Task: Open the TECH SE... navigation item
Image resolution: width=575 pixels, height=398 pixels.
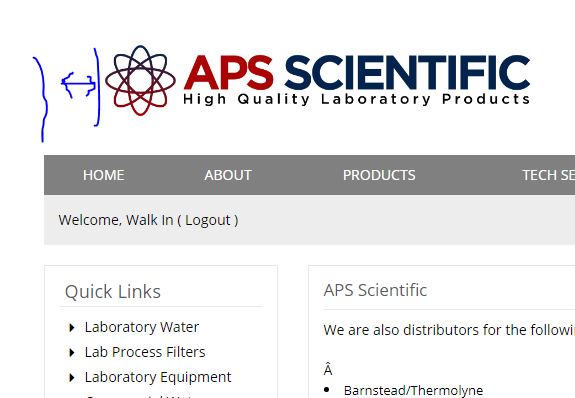Action: click(548, 175)
